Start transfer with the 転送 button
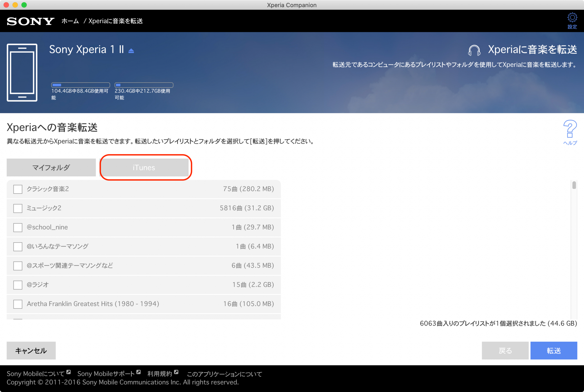The height and width of the screenshot is (392, 584). (554, 351)
